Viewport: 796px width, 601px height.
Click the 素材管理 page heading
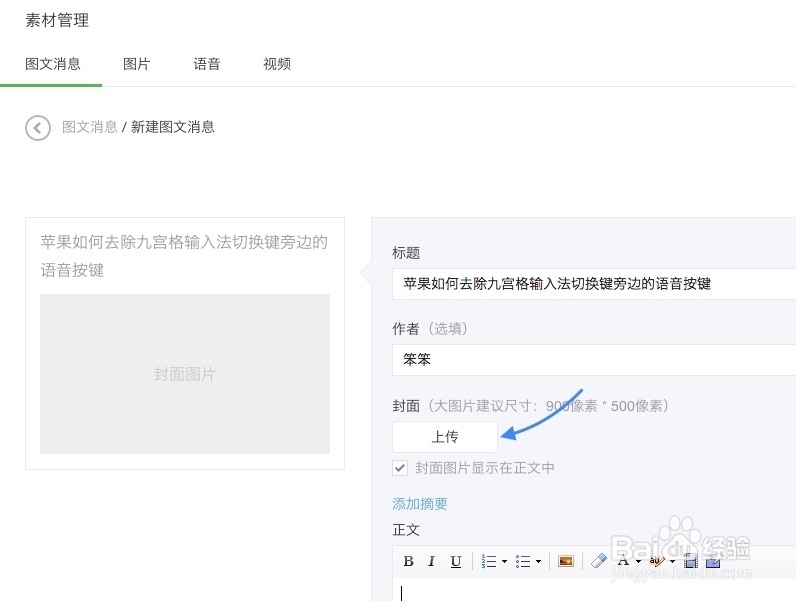57,20
